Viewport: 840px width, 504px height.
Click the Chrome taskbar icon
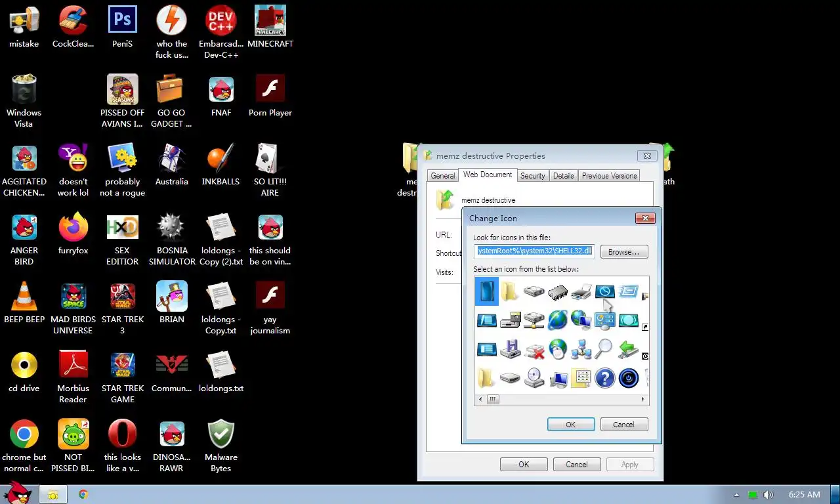(83, 495)
